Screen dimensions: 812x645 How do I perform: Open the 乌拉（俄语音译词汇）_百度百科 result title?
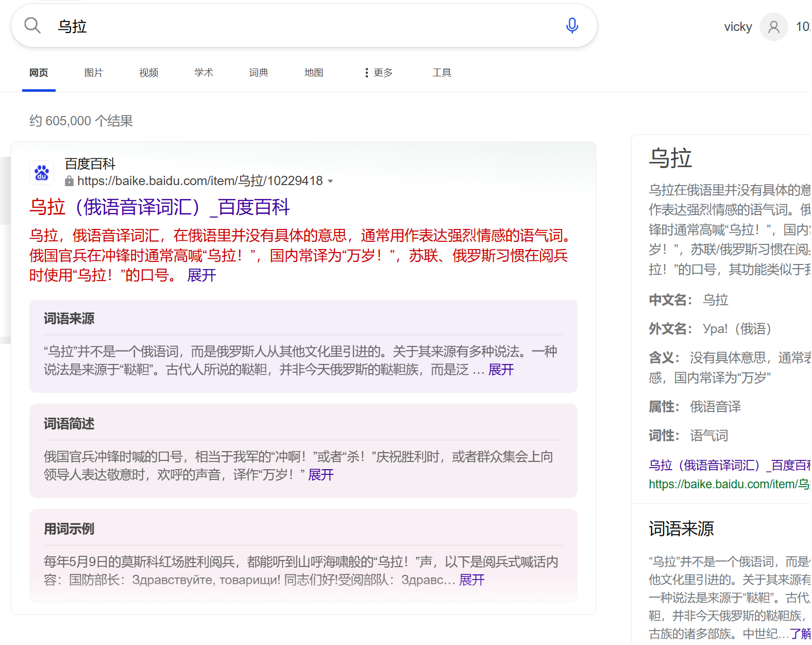(x=160, y=207)
